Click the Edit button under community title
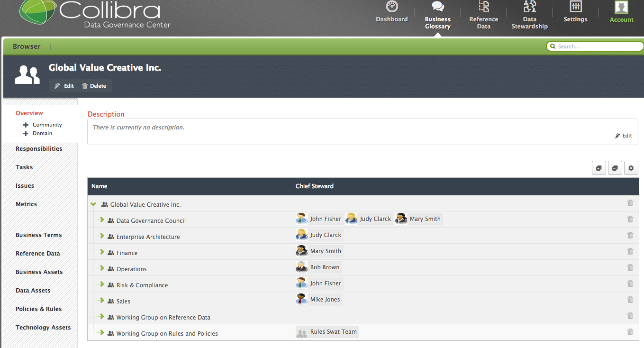The image size is (644, 348). pos(64,86)
